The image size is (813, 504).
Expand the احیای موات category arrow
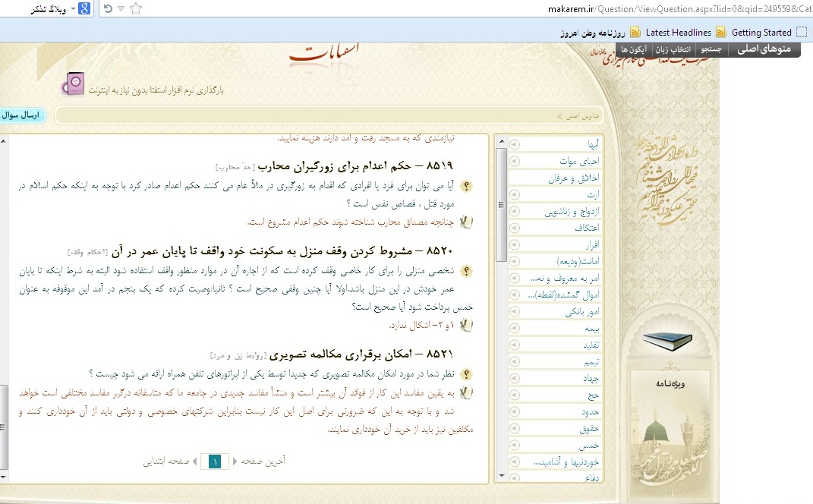515,161
